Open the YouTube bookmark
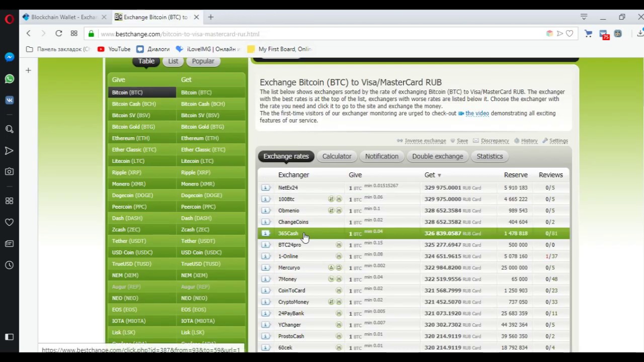 point(114,49)
